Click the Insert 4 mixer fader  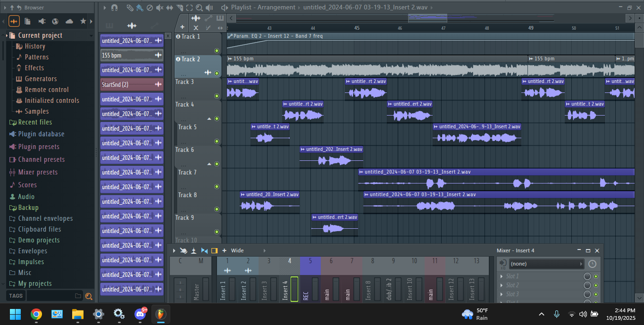294,289
